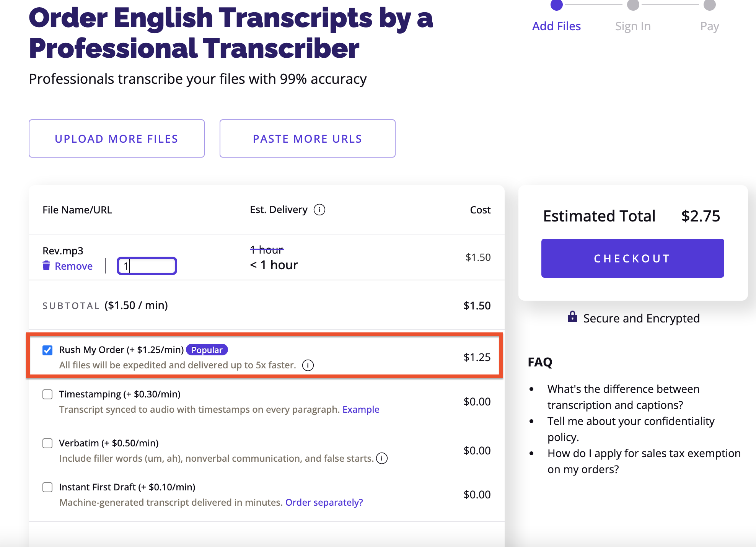The height and width of the screenshot is (547, 756).
Task: Click the Add Files step circle
Action: coord(557,5)
